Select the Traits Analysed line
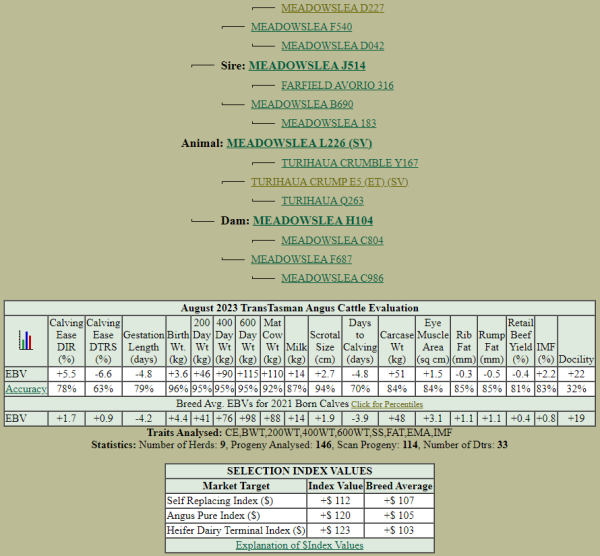The image size is (600, 556). click(299, 433)
